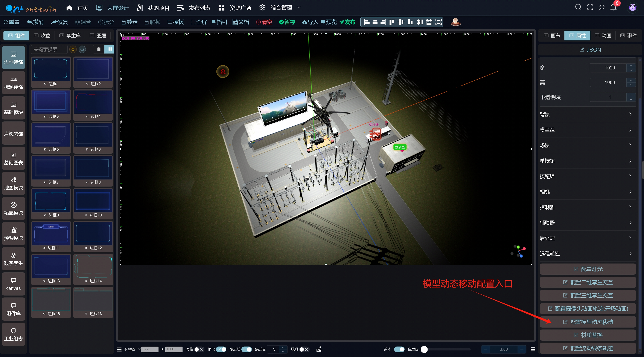Click the 配置模型动态移动 button

pyautogui.click(x=588, y=322)
